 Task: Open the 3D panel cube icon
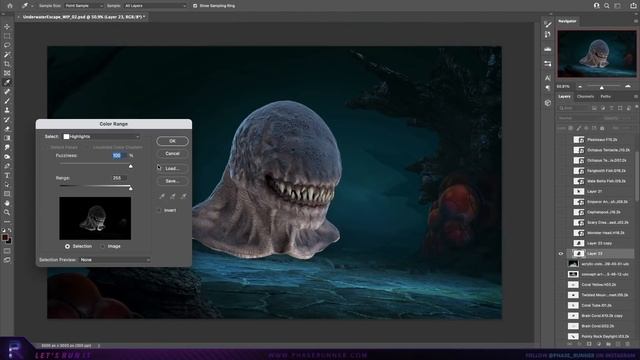(548, 103)
